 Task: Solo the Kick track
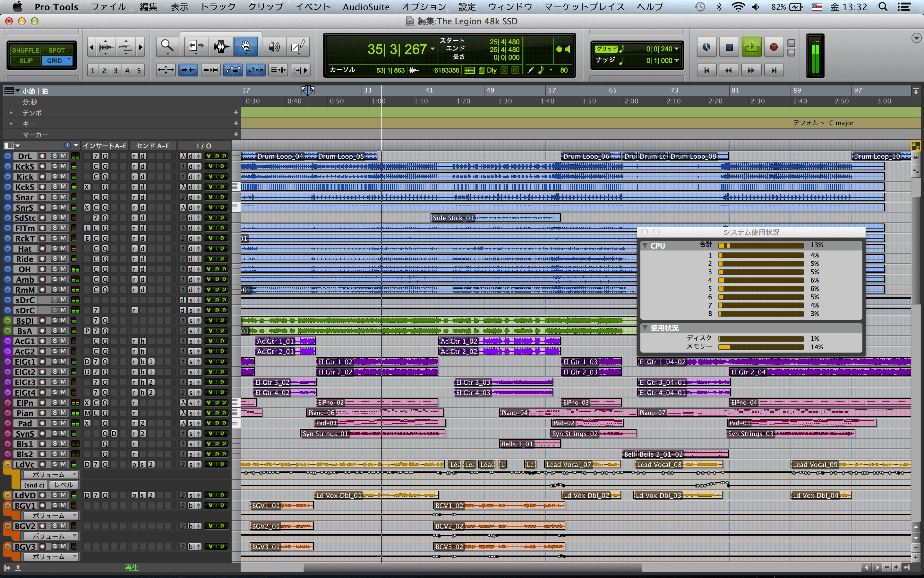coord(55,177)
